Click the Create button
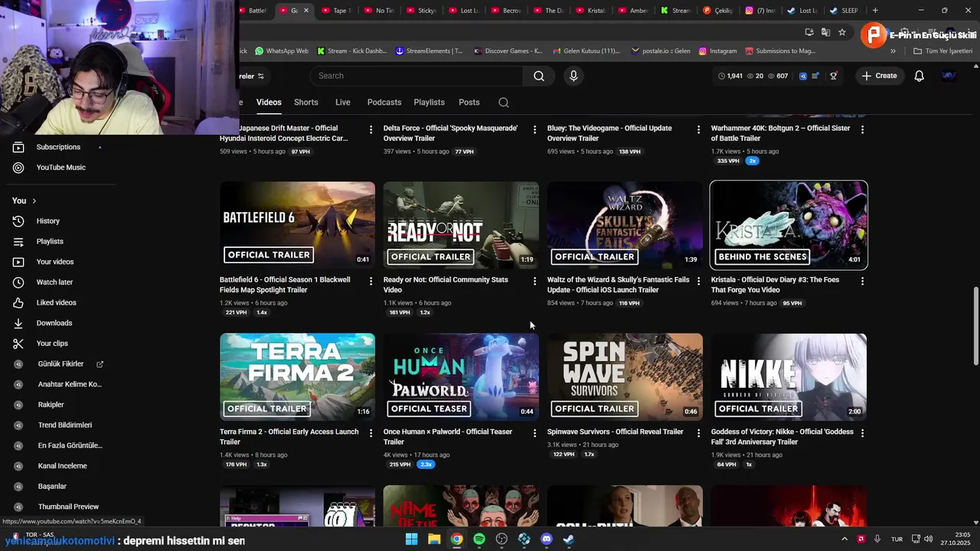The height and width of the screenshot is (551, 980). point(879,76)
